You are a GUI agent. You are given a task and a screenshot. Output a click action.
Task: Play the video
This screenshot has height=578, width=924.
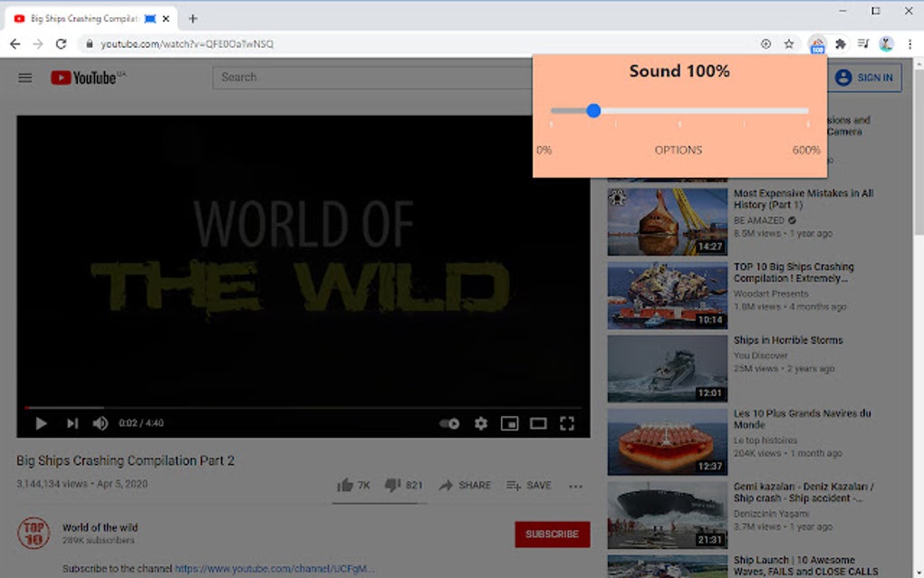(x=41, y=423)
